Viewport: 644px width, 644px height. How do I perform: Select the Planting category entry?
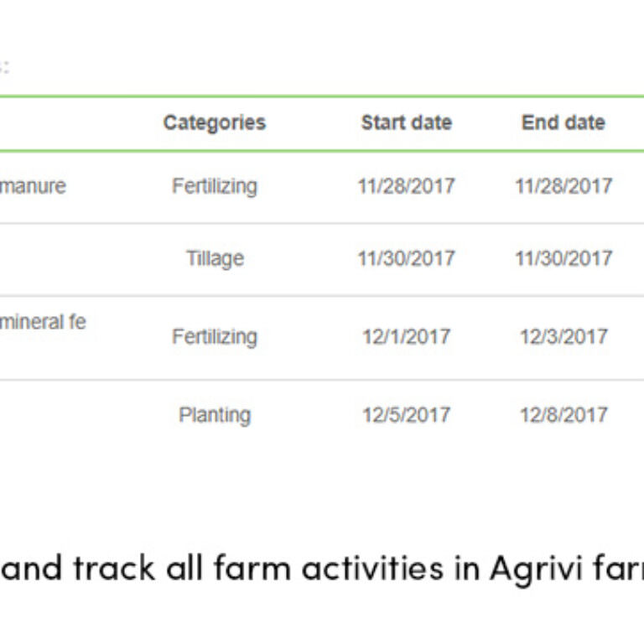click(215, 415)
